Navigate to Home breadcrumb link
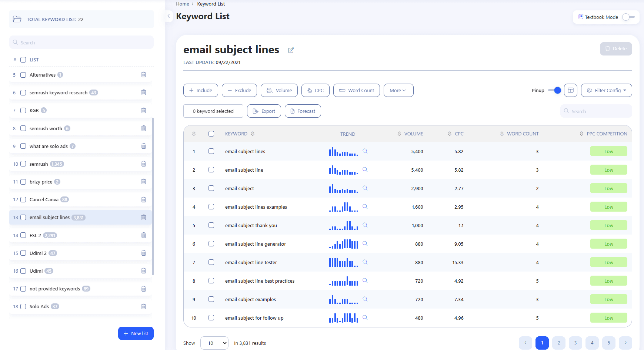The width and height of the screenshot is (644, 350). (183, 4)
